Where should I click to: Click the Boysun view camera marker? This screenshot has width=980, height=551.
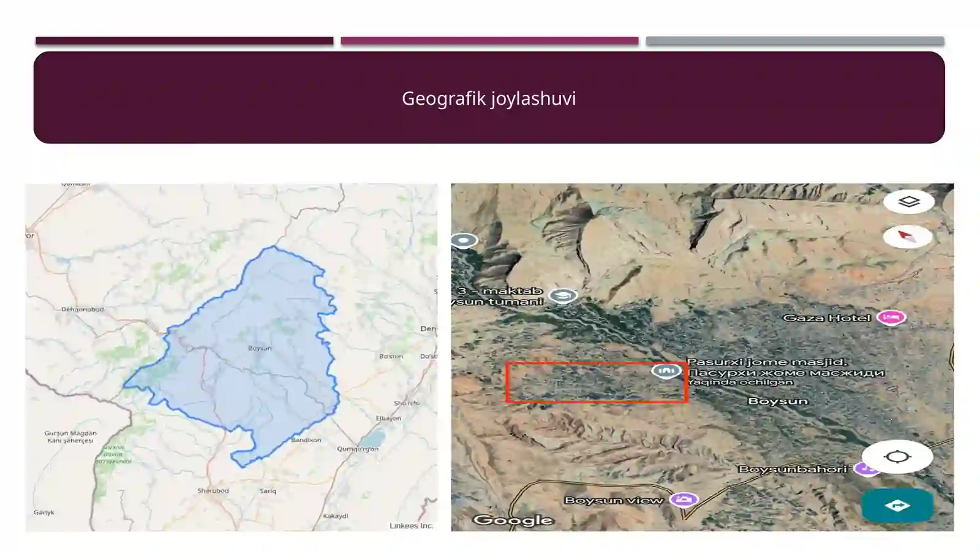(x=684, y=500)
